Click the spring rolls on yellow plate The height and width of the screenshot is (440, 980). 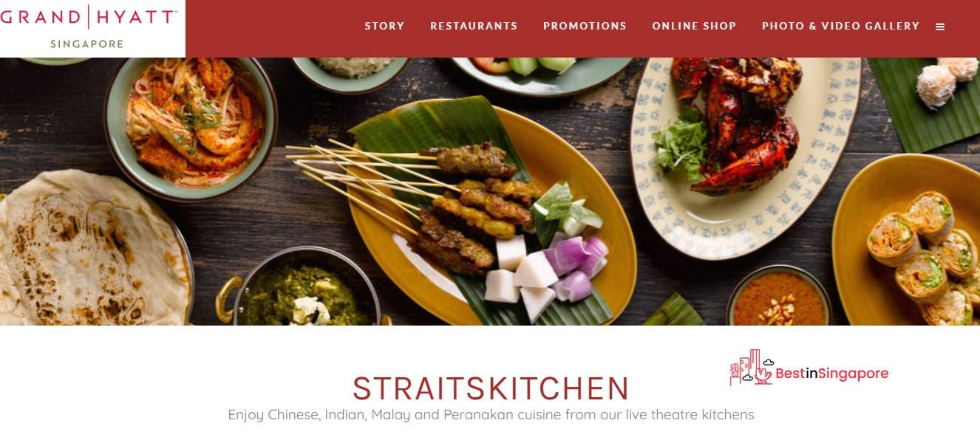[920, 255]
